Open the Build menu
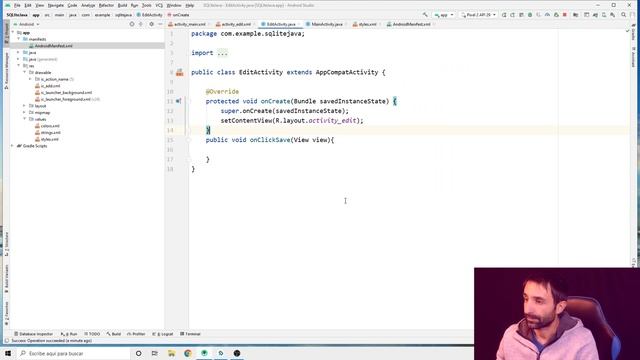Image resolution: width=640 pixels, height=360 pixels. 122,5
